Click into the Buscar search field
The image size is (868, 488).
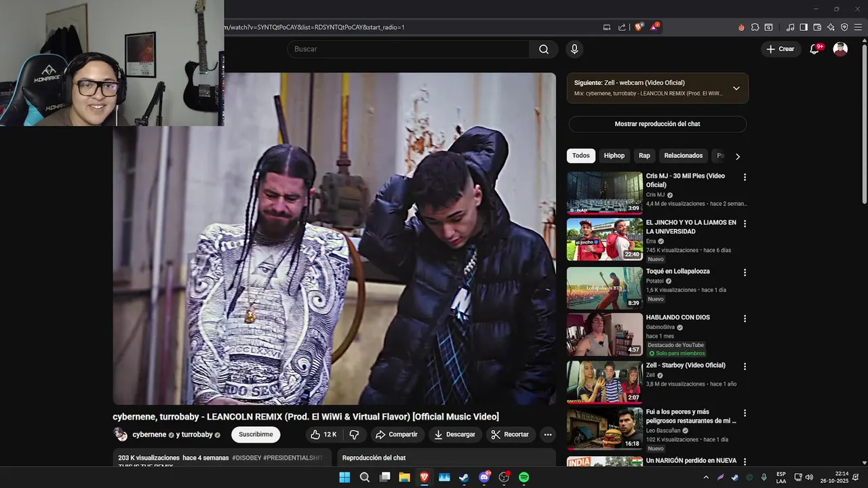click(x=408, y=49)
